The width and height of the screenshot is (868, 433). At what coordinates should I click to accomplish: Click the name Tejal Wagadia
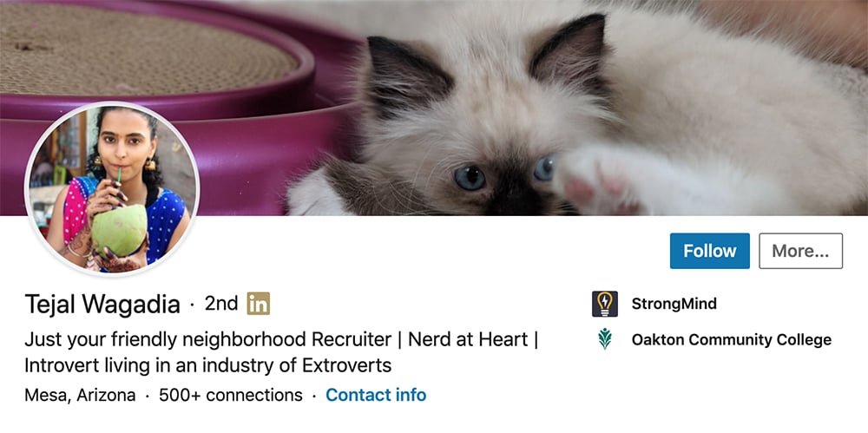[x=102, y=305]
